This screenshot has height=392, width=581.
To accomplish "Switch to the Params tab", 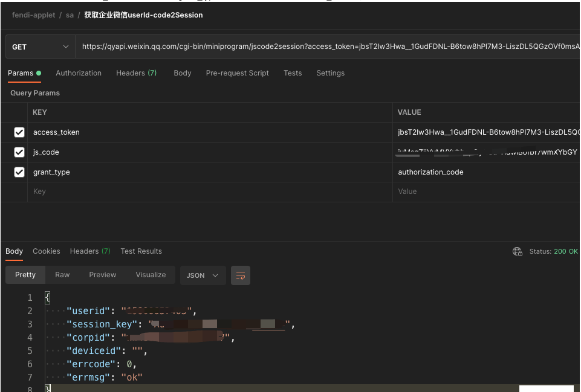I will click(24, 73).
